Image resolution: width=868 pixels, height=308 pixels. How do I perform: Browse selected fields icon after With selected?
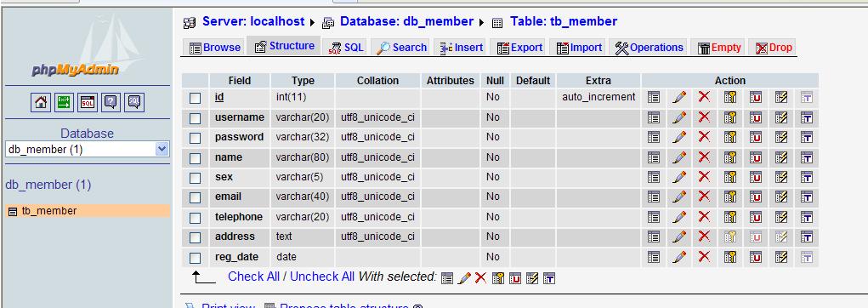point(447,278)
